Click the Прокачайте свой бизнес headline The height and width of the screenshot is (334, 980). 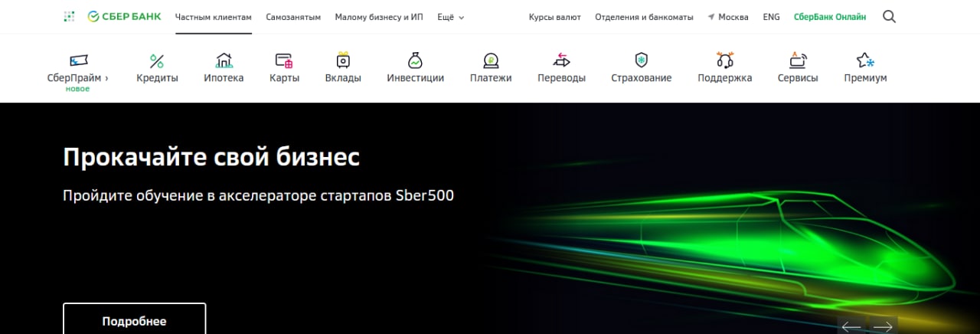point(211,158)
